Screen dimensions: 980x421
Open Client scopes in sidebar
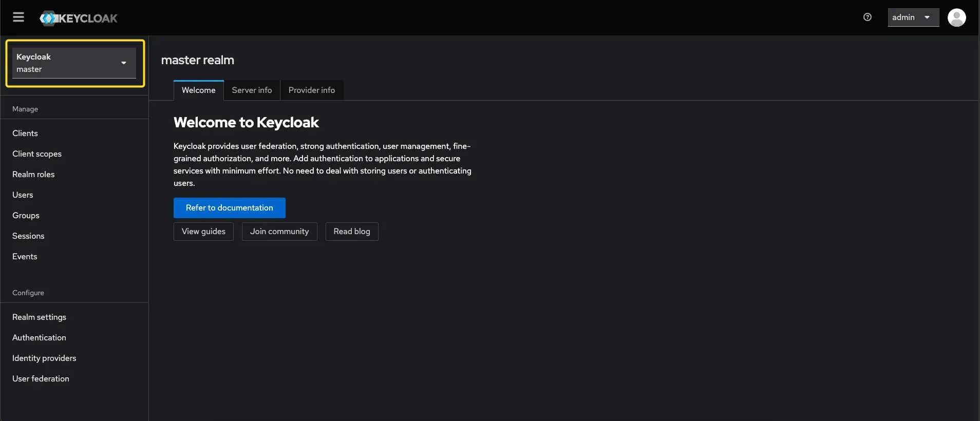[37, 154]
